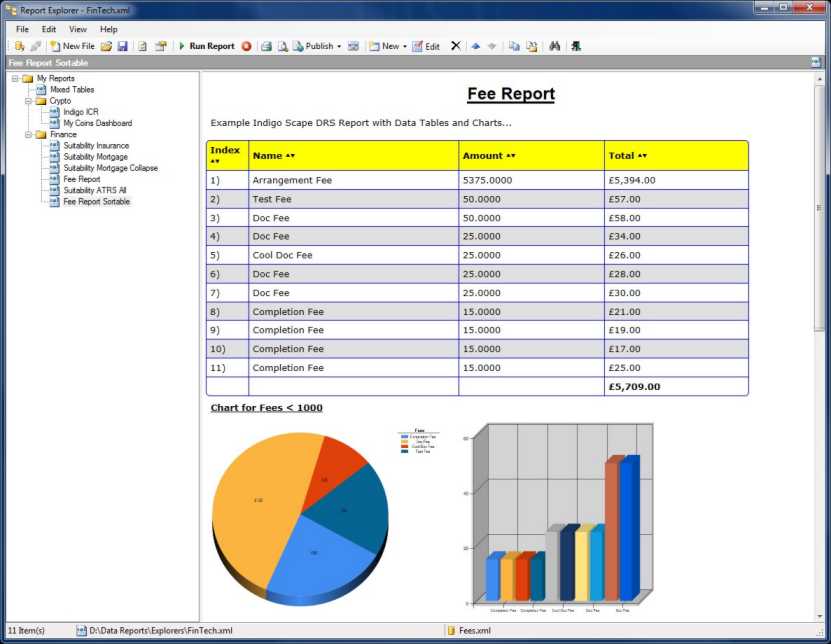
Task: Open the File menu
Action: (x=22, y=29)
